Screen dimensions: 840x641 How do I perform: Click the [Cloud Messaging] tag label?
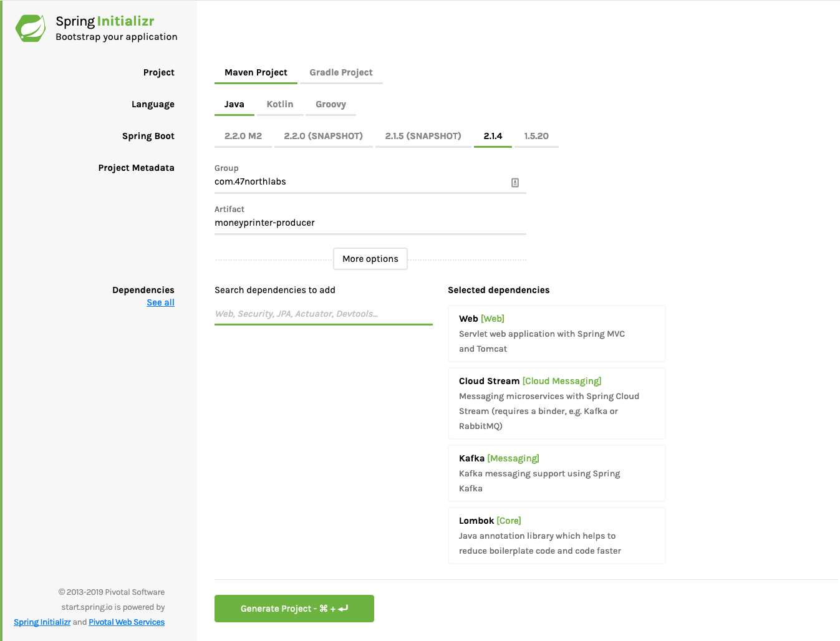(562, 381)
